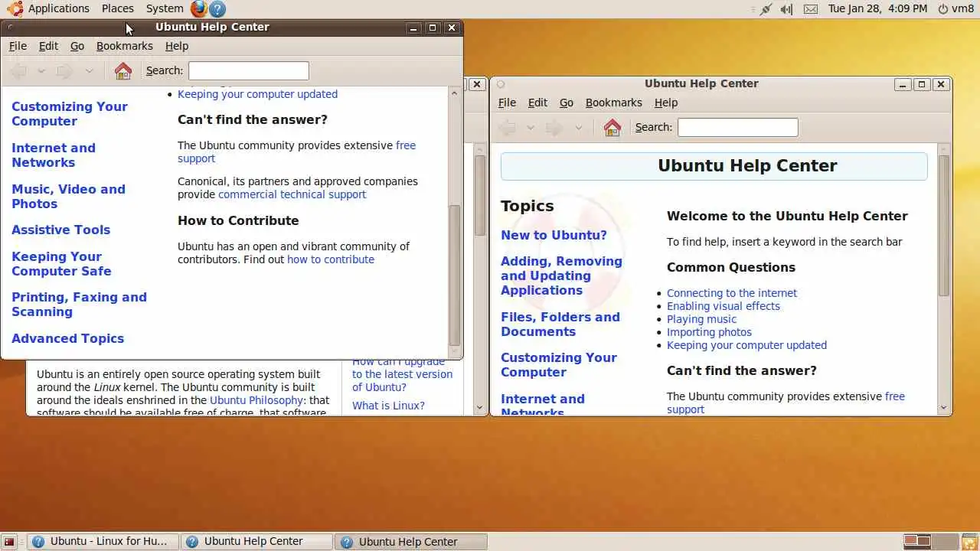Click Playing music link
The width and height of the screenshot is (980, 551).
(x=701, y=319)
